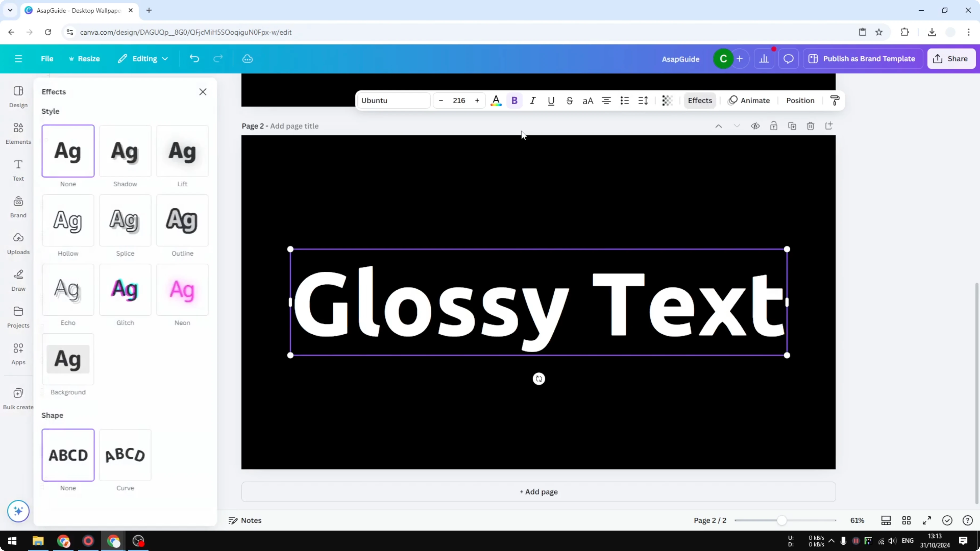Duplicate the current page
980x551 pixels.
click(792, 126)
